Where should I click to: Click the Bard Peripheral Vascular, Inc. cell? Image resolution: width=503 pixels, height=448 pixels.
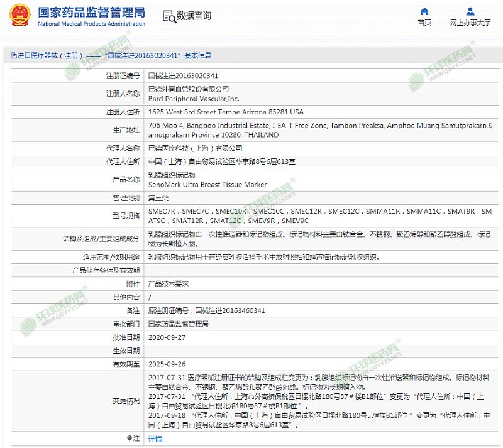click(194, 99)
